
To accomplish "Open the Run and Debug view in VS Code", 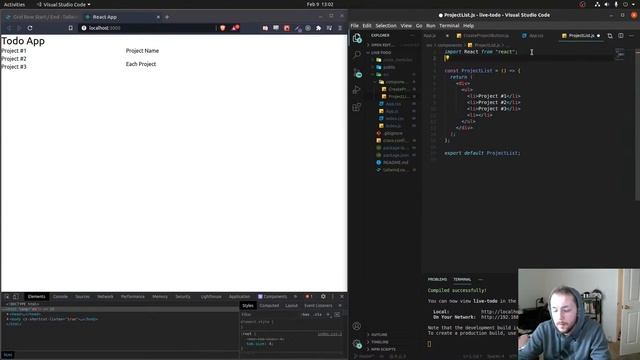I will tap(357, 90).
